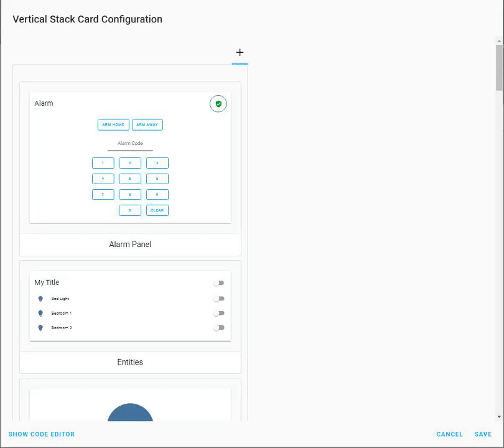Image resolution: width=504 pixels, height=448 pixels.
Task: Click the Bedroom 1 bulb icon
Action: click(40, 314)
